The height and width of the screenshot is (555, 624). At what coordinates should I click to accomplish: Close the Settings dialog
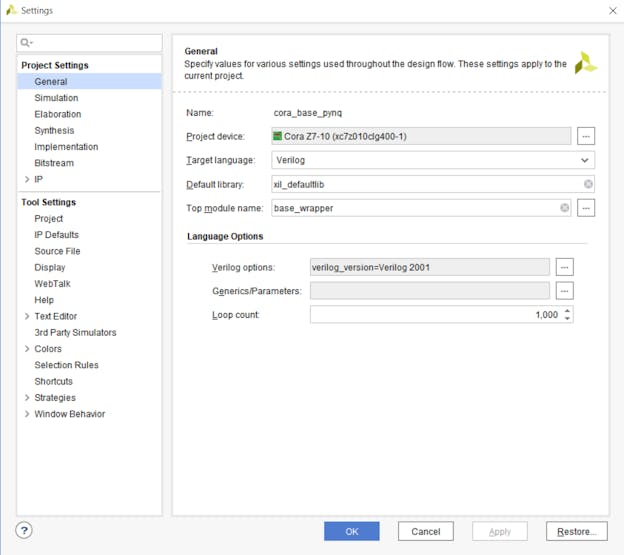click(x=612, y=11)
